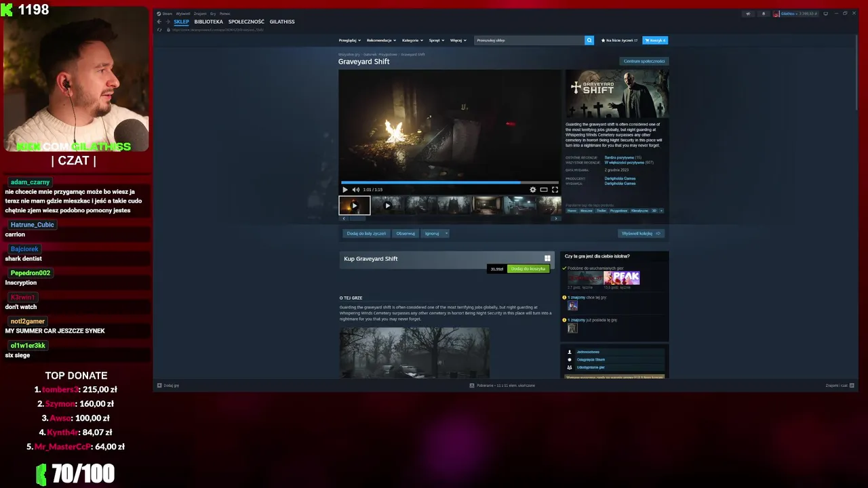This screenshot has height=488, width=868.
Task: Select the second trailer thumbnail
Action: click(387, 205)
